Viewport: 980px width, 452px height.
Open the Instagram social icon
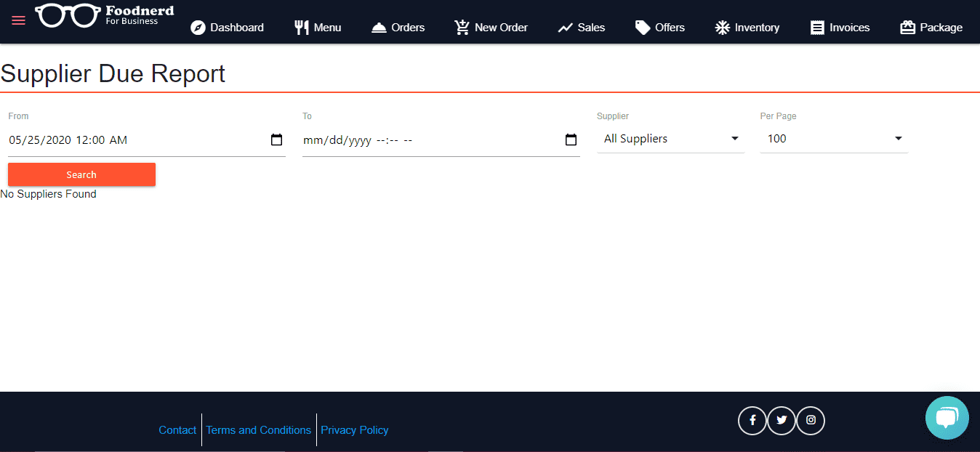(811, 420)
